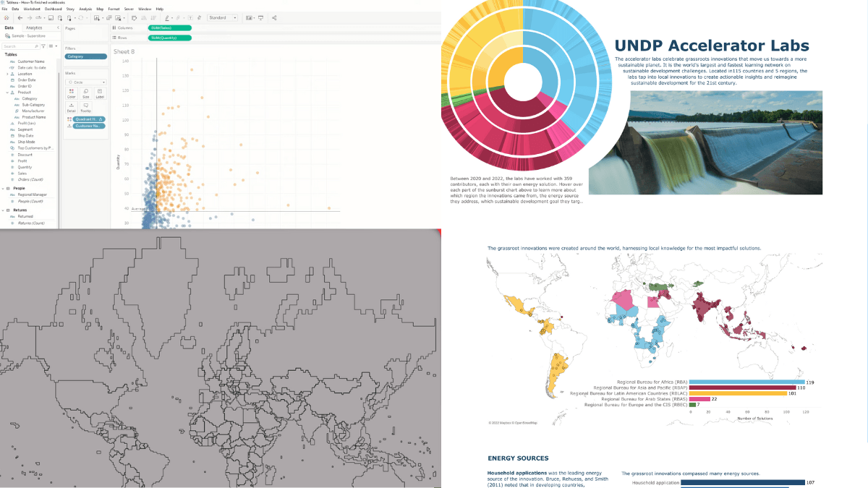Open the Standard fit dropdown
This screenshot has height=488, width=868.
222,17
